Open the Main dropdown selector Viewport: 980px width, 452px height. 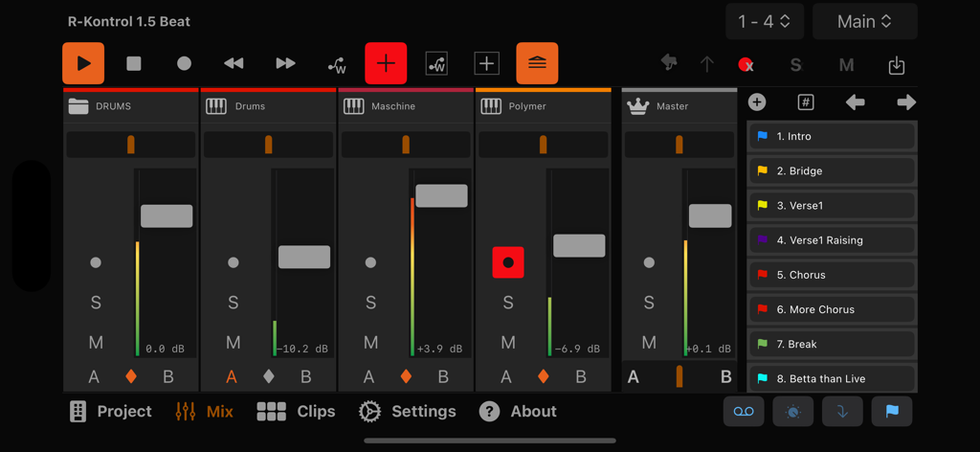click(865, 21)
